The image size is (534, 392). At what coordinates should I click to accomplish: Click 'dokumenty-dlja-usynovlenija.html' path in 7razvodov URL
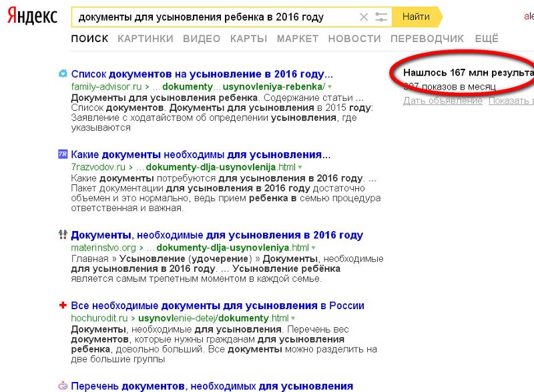[221, 167]
